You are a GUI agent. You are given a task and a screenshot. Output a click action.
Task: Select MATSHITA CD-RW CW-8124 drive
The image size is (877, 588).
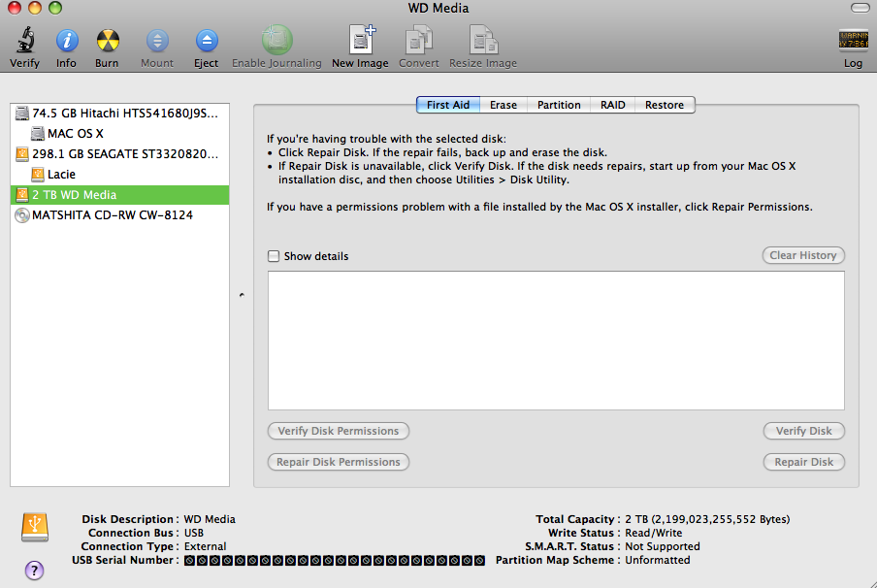(119, 215)
